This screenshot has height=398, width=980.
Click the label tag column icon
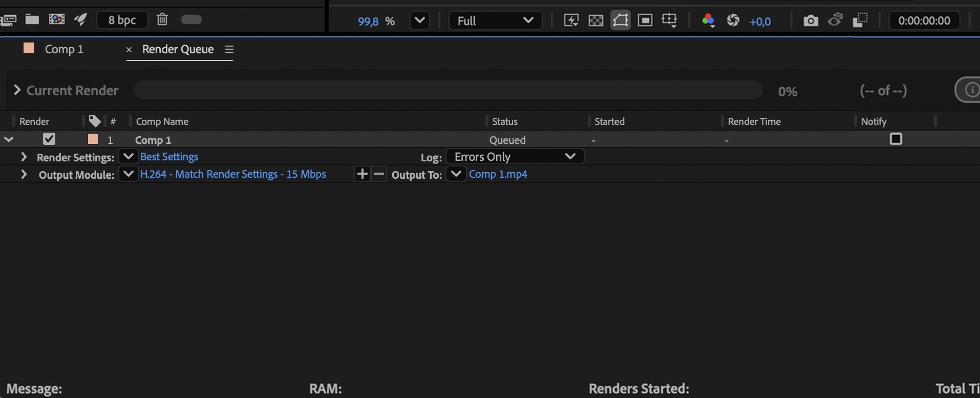tap(95, 121)
